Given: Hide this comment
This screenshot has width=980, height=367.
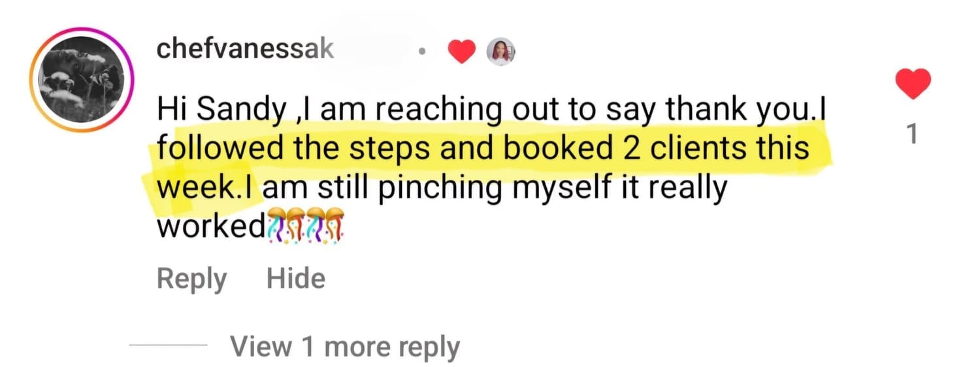Looking at the screenshot, I should click(x=295, y=279).
